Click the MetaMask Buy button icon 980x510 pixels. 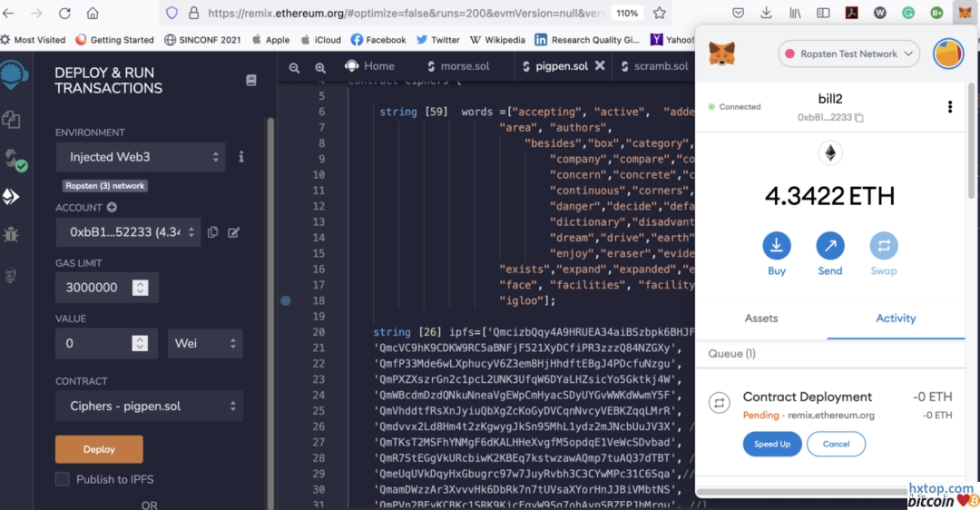(x=777, y=246)
